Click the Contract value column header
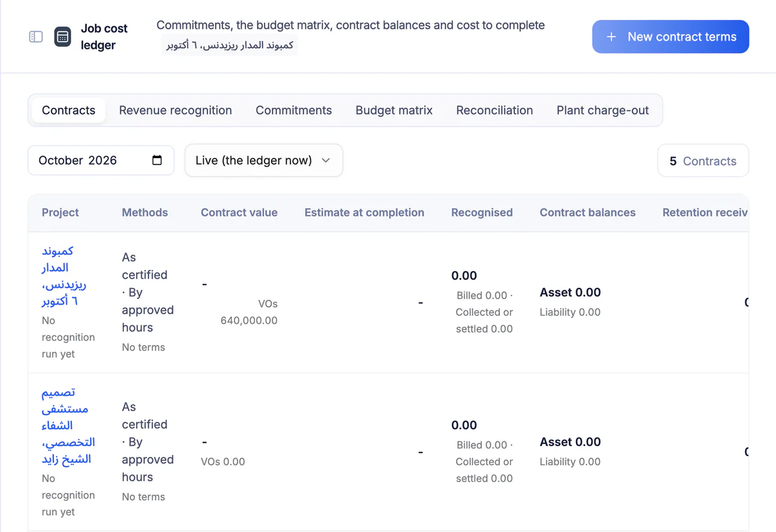Image resolution: width=776 pixels, height=532 pixels. coord(239,213)
